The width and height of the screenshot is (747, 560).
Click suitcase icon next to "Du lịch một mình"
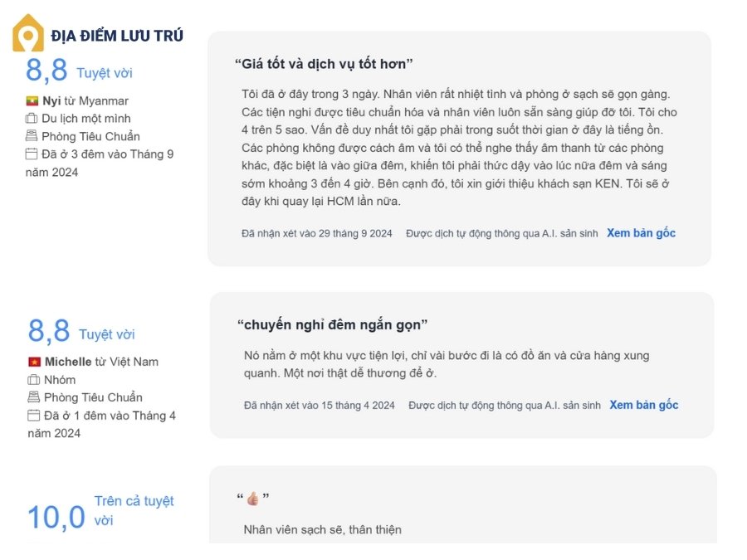click(x=32, y=119)
